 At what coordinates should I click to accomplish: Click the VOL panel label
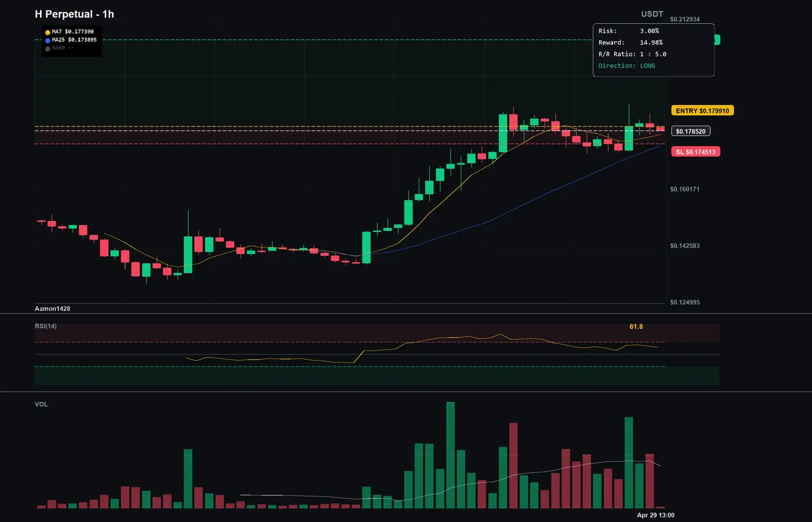41,404
